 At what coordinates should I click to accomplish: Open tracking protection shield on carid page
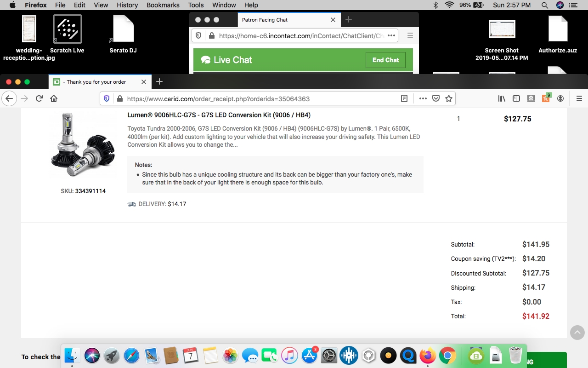pyautogui.click(x=107, y=98)
